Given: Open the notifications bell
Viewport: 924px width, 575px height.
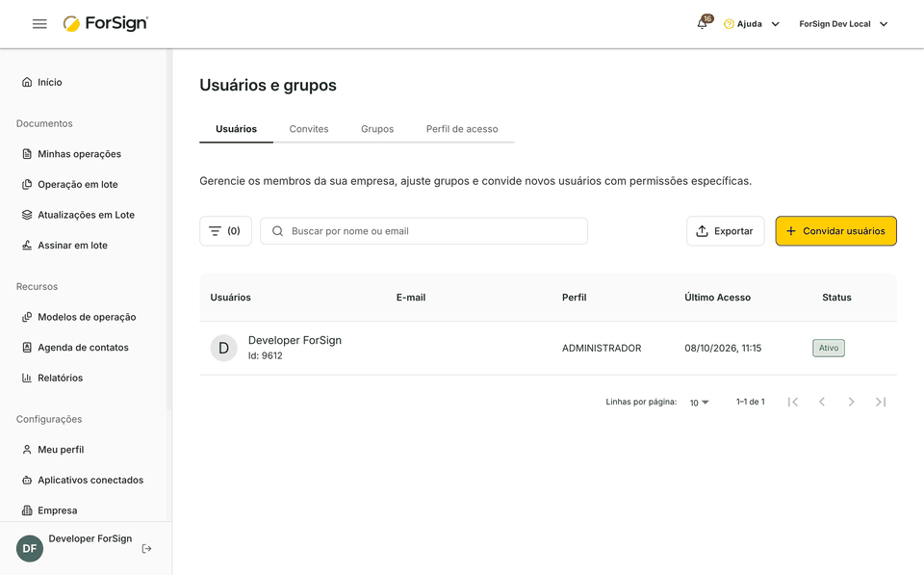Looking at the screenshot, I should (702, 24).
